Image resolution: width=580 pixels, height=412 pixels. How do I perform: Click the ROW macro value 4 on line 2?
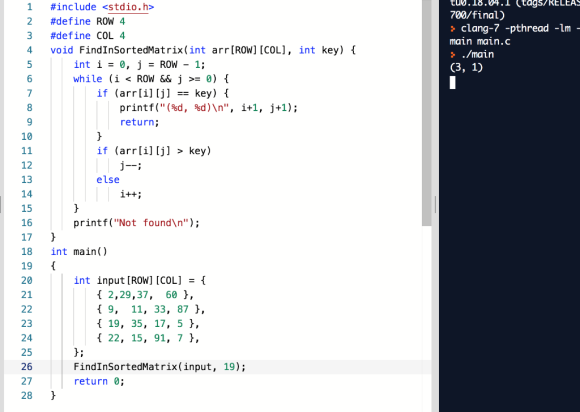click(x=122, y=21)
